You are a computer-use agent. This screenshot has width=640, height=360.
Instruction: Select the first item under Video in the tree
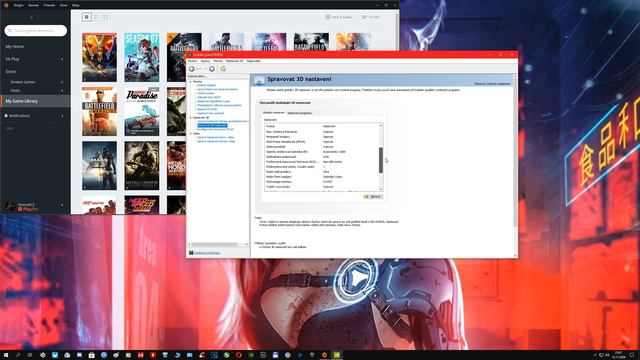216,138
